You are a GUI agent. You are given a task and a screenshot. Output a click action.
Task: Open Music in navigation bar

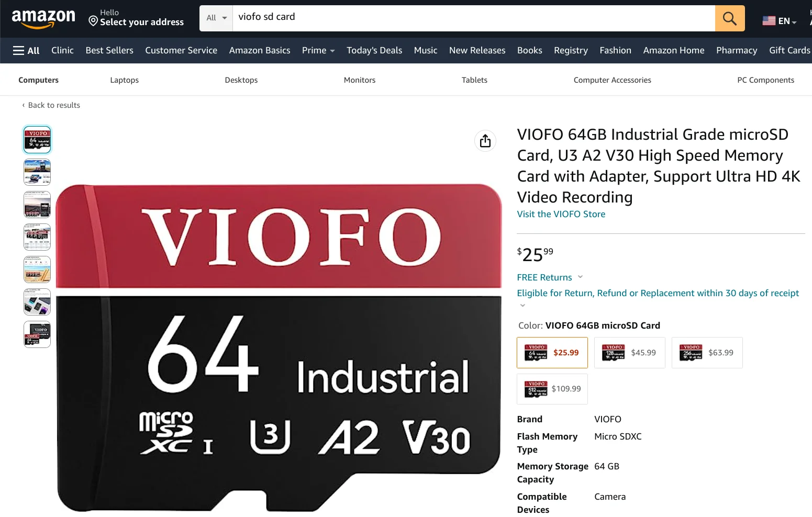tap(426, 50)
